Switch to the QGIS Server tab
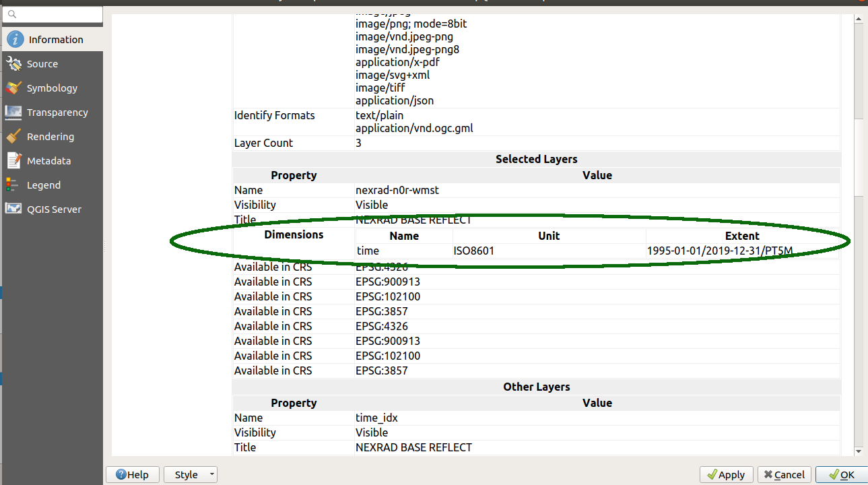Screen dimensions: 868x485 point(54,209)
